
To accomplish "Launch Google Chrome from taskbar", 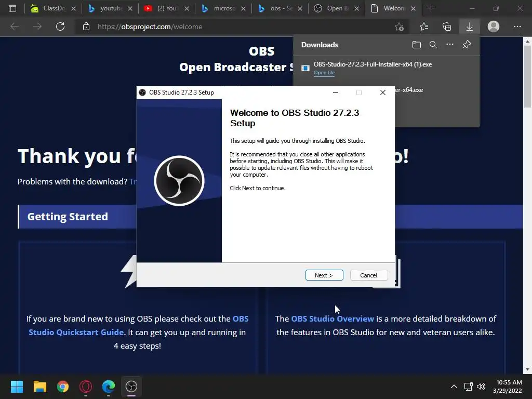I will coord(63,387).
